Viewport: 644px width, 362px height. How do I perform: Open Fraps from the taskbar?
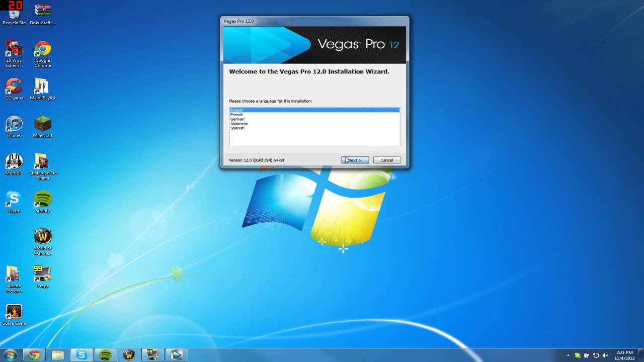(x=153, y=355)
